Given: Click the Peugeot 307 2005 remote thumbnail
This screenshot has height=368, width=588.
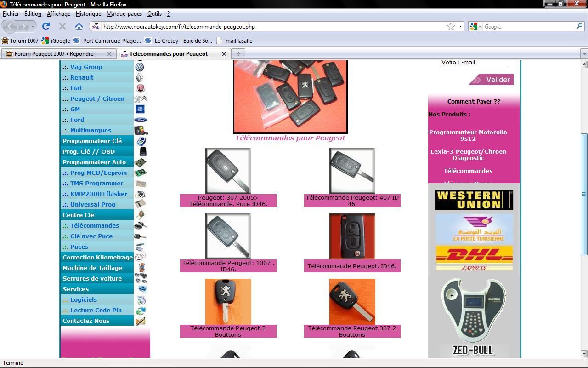Looking at the screenshot, I should click(x=228, y=171).
